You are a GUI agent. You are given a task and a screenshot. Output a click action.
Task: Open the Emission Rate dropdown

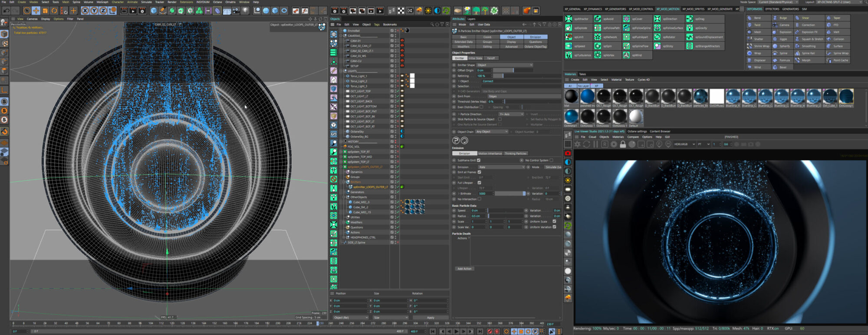point(501,167)
